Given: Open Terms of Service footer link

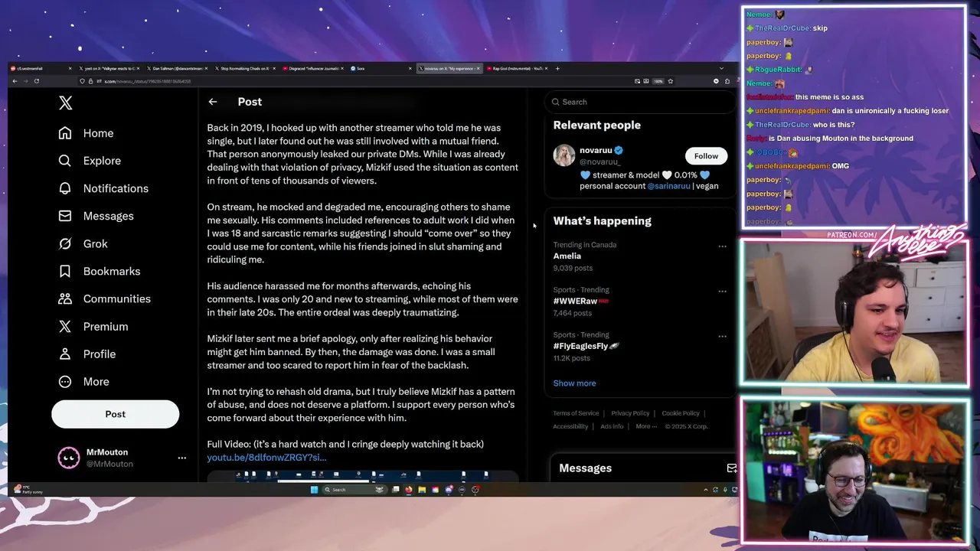Looking at the screenshot, I should pos(576,413).
